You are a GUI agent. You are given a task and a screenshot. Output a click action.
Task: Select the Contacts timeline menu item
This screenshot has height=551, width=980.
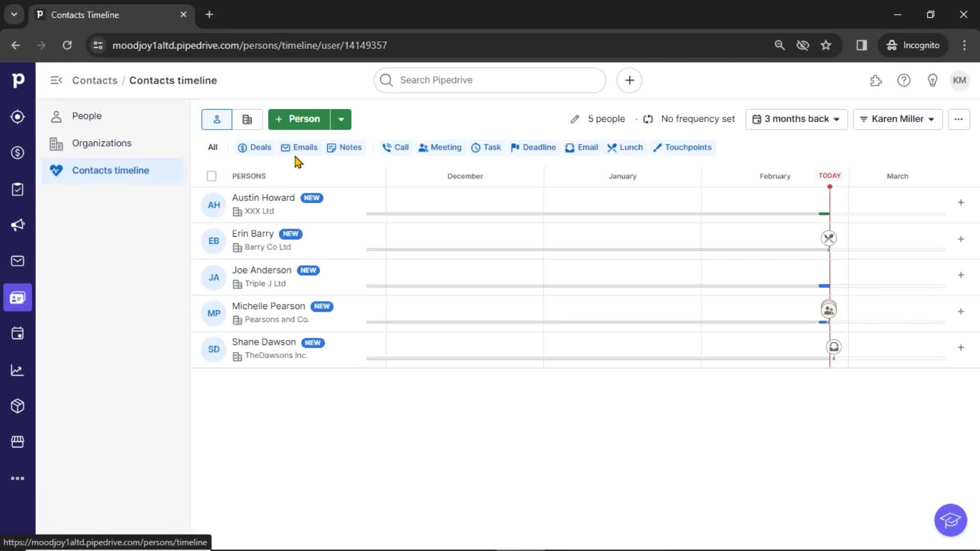113,170
